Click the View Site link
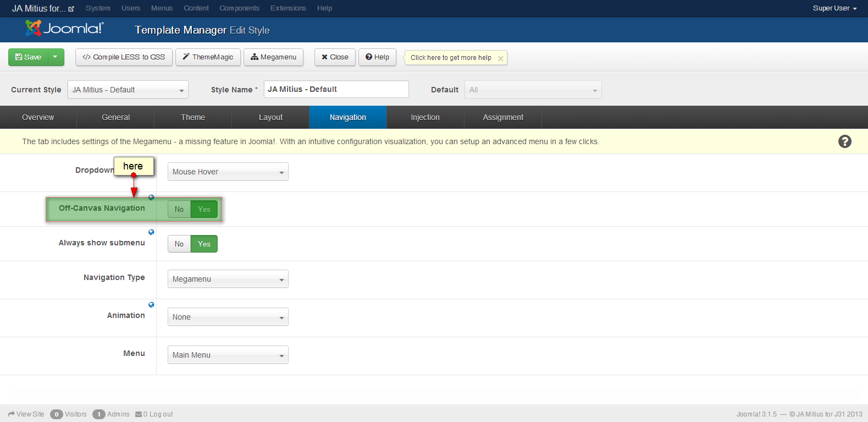The width and height of the screenshot is (868, 422). 30,414
